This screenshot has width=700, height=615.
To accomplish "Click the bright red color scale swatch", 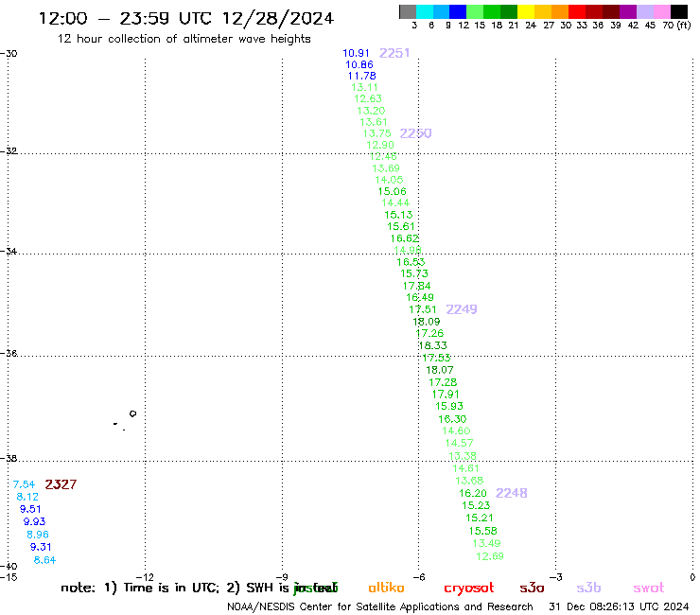I will tap(577, 11).
